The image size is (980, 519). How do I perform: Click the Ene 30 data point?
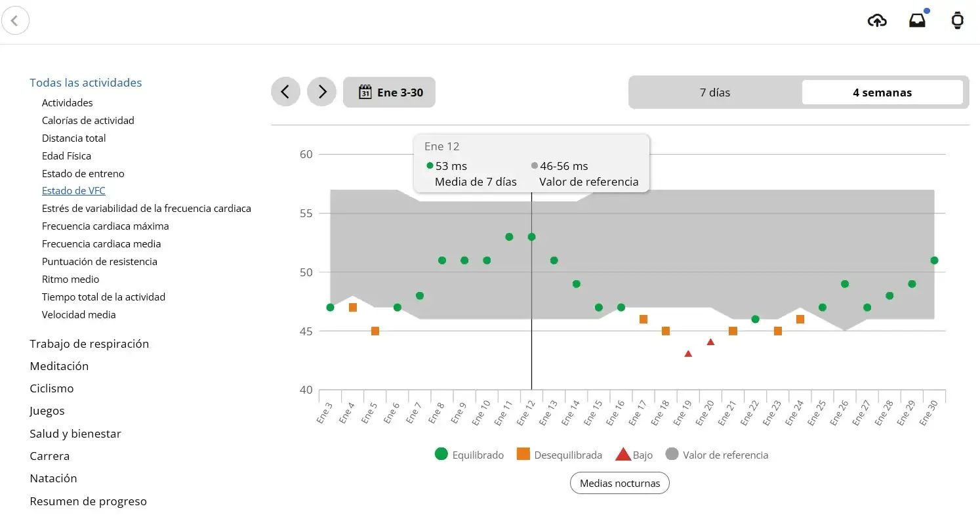934,260
